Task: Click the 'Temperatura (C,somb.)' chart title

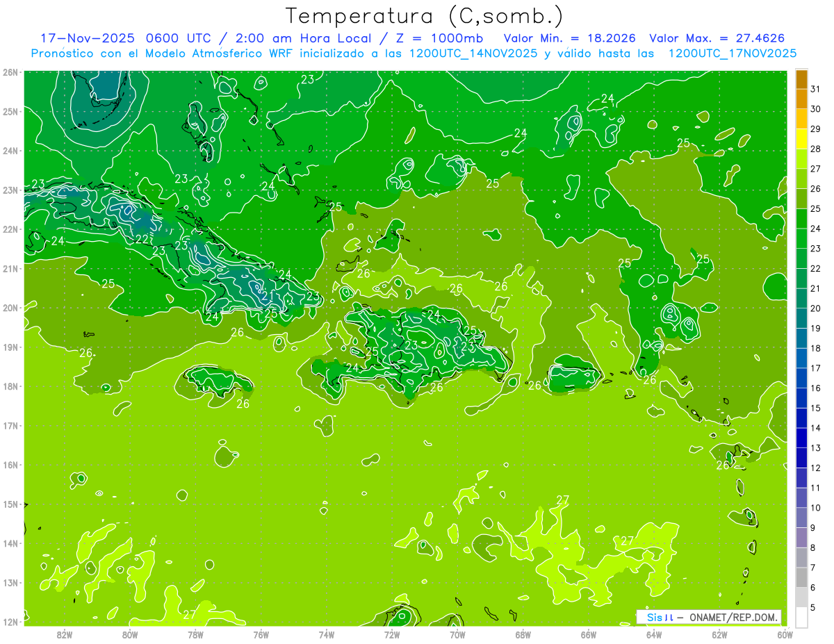Action: (x=425, y=17)
